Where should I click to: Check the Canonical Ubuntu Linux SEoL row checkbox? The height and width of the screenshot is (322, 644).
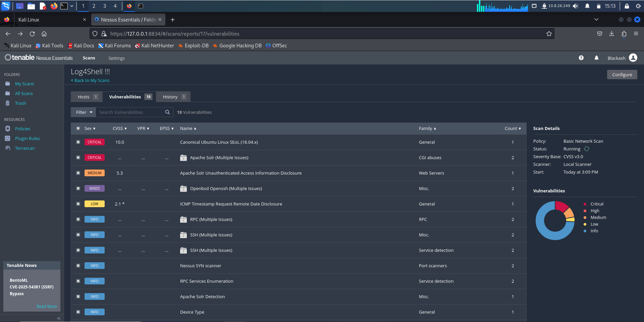point(78,142)
